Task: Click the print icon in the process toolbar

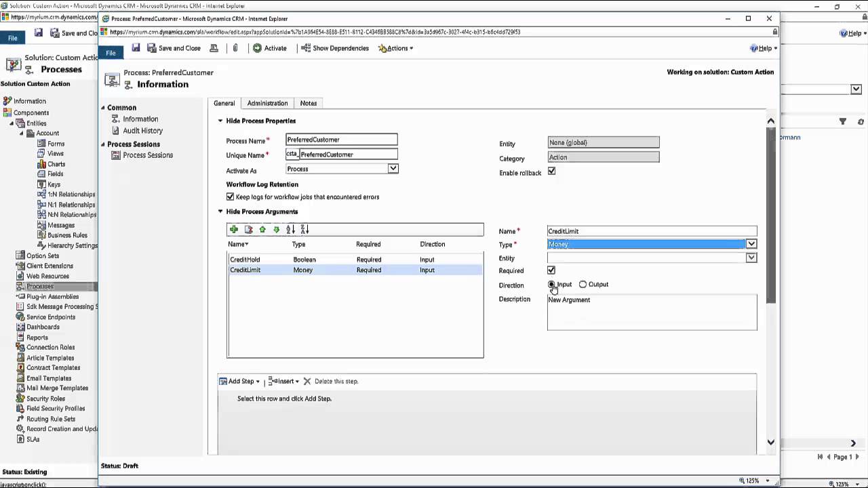Action: (x=214, y=48)
